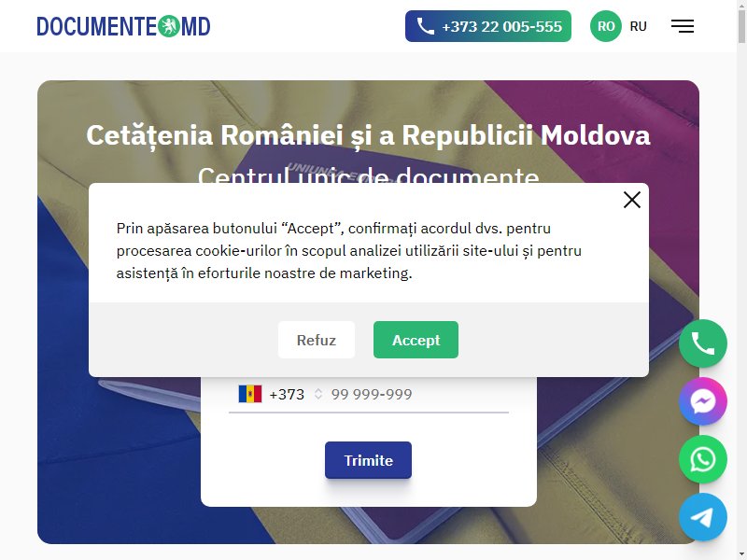Click the scrollbar down arrow

pos(741,555)
